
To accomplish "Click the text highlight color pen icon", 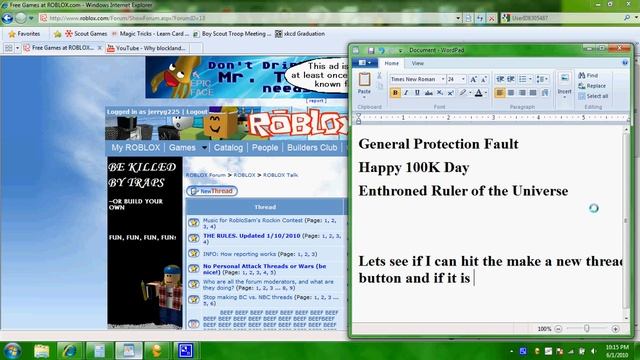I will click(462, 93).
